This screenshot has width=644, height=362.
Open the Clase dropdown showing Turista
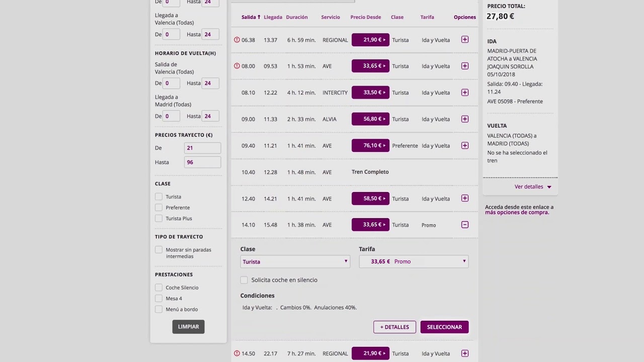pos(295,261)
